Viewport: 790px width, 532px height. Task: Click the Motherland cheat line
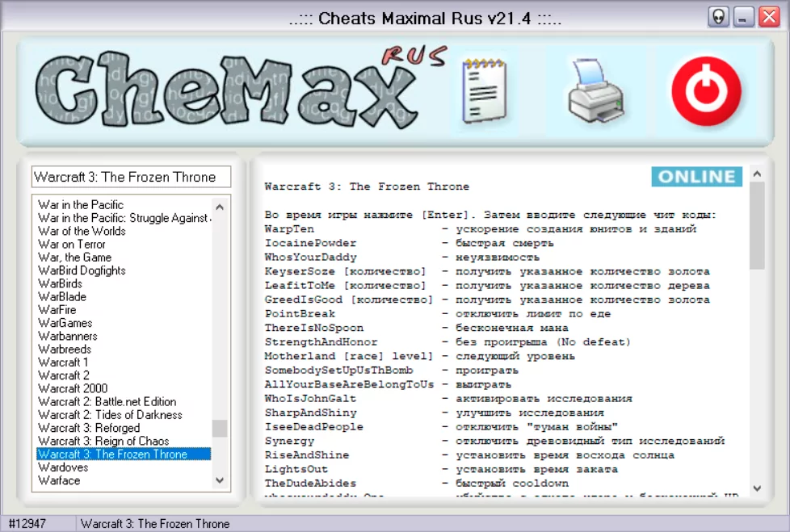click(420, 356)
